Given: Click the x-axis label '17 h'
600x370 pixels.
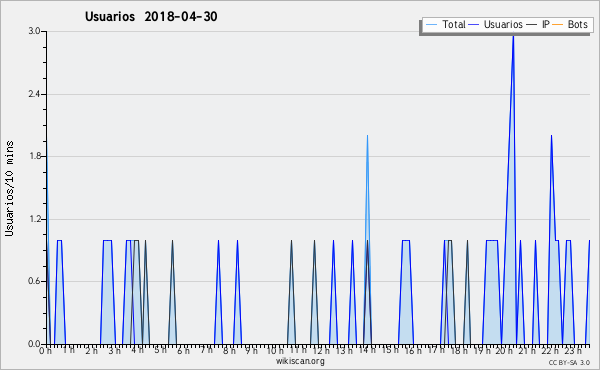Looking at the screenshot, I should tap(436, 350).
